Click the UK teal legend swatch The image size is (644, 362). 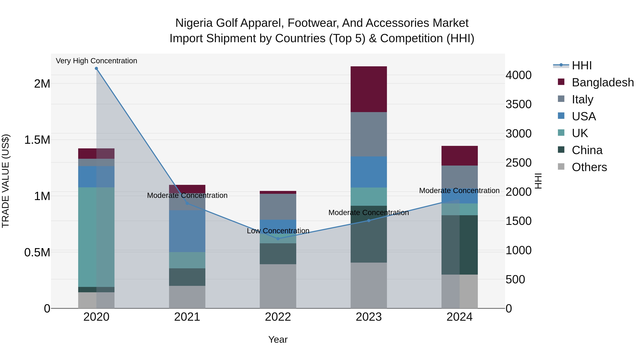pyautogui.click(x=561, y=132)
